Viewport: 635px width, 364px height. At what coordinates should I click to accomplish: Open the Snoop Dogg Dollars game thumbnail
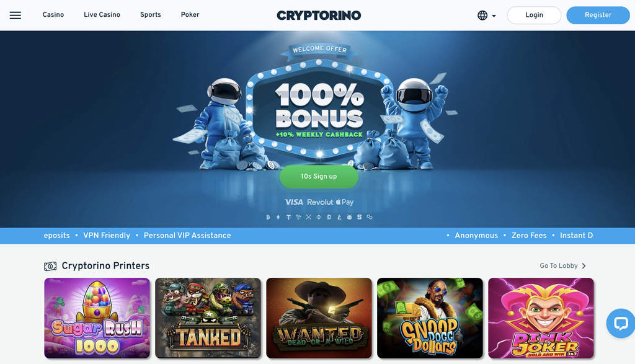430,318
